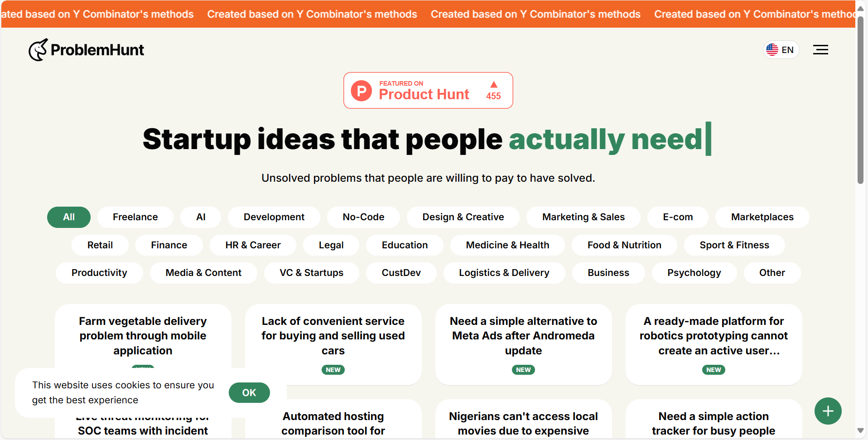
Task: Open the EN language selector
Action: pyautogui.click(x=781, y=50)
